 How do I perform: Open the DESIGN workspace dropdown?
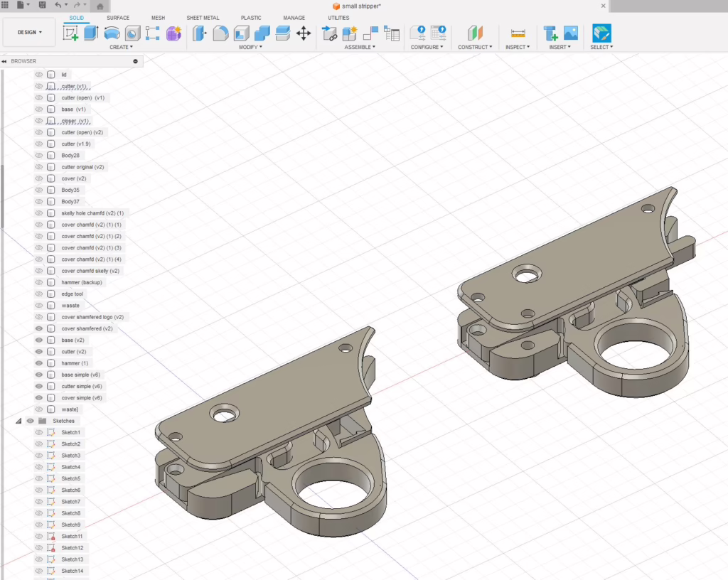click(29, 32)
